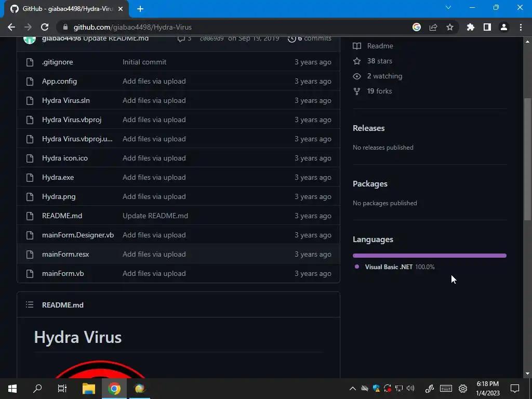Bookmark this page with star icon

click(450, 27)
